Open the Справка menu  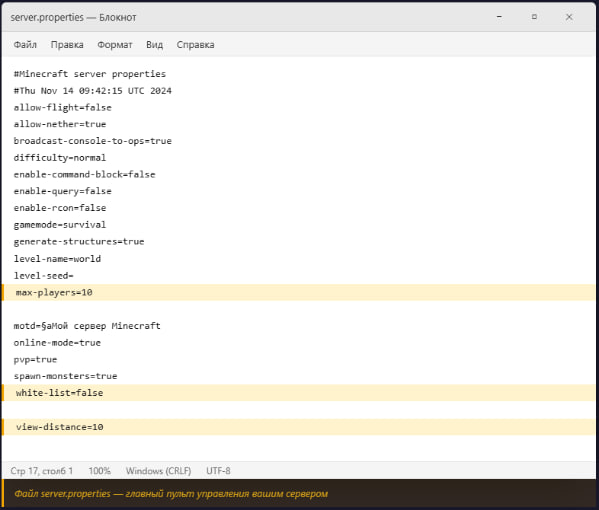pos(195,45)
